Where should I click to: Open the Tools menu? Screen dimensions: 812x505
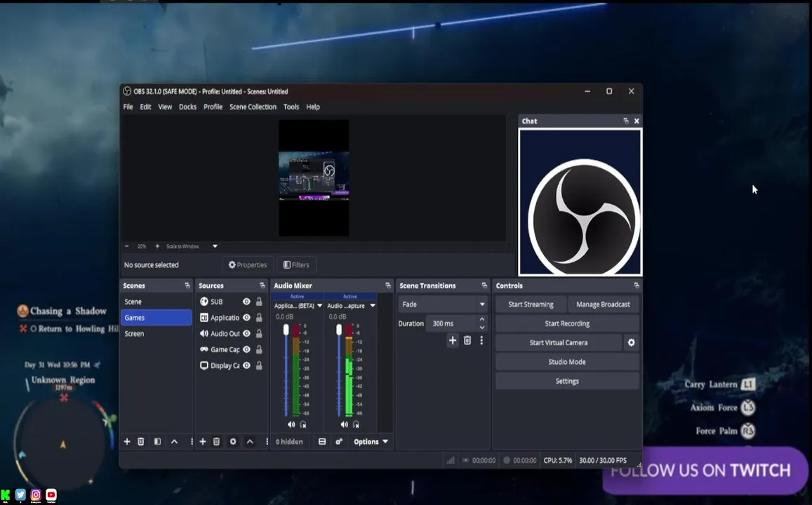(x=291, y=107)
